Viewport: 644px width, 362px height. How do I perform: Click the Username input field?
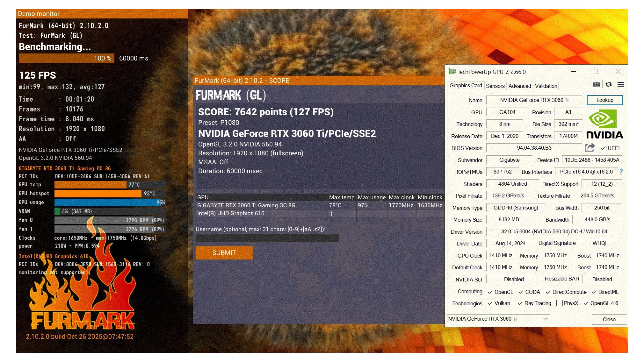pyautogui.click(x=267, y=238)
